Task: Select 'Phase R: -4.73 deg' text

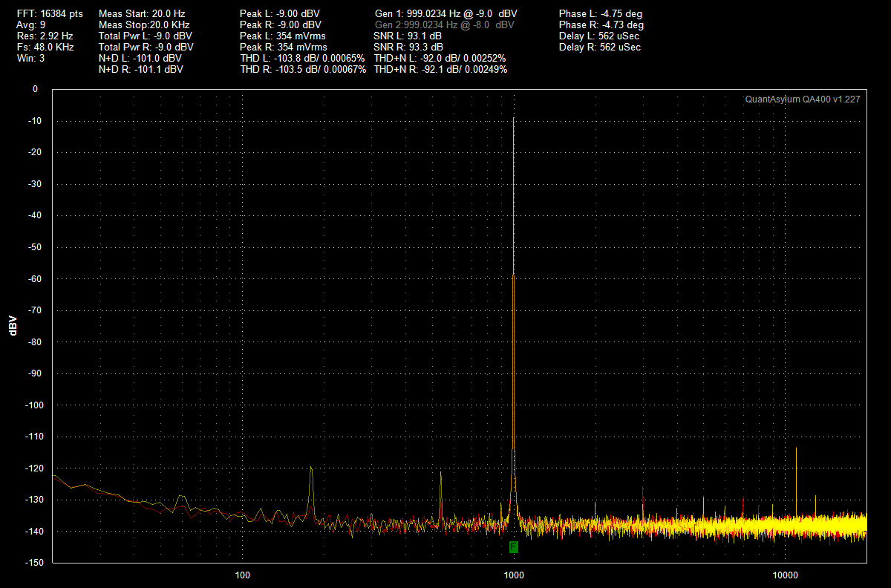Action: (x=601, y=25)
